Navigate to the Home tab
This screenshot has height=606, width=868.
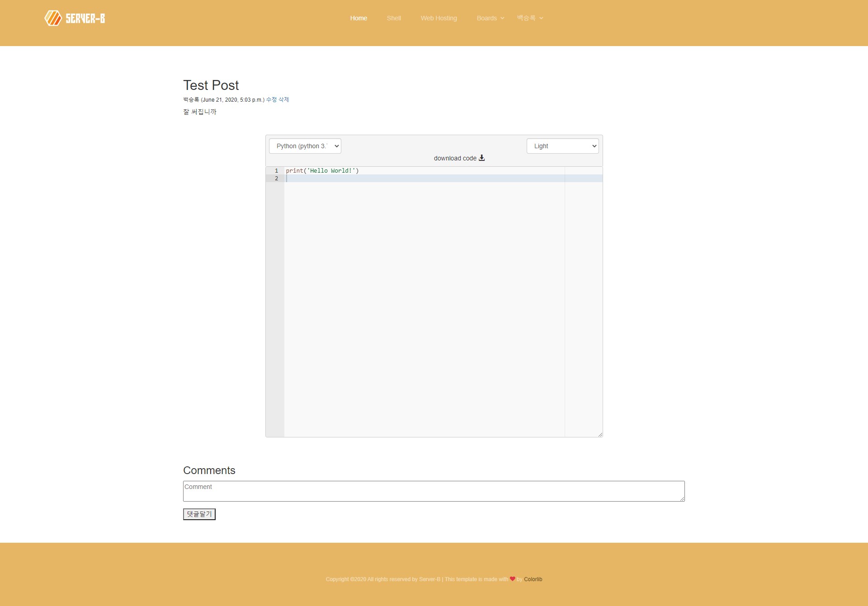359,18
